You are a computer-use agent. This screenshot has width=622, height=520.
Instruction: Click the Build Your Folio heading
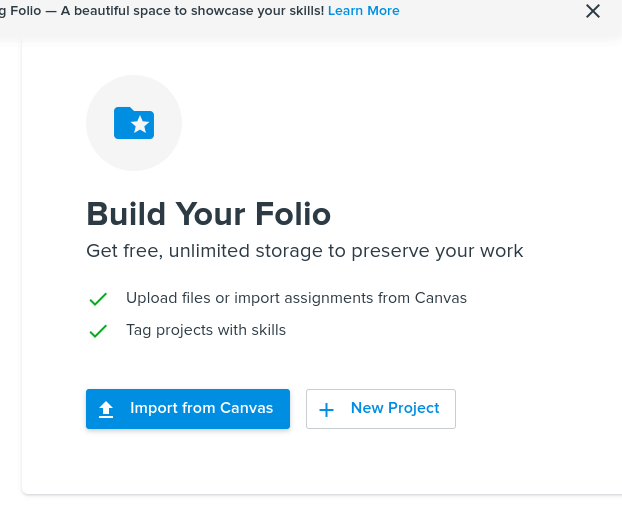click(208, 213)
